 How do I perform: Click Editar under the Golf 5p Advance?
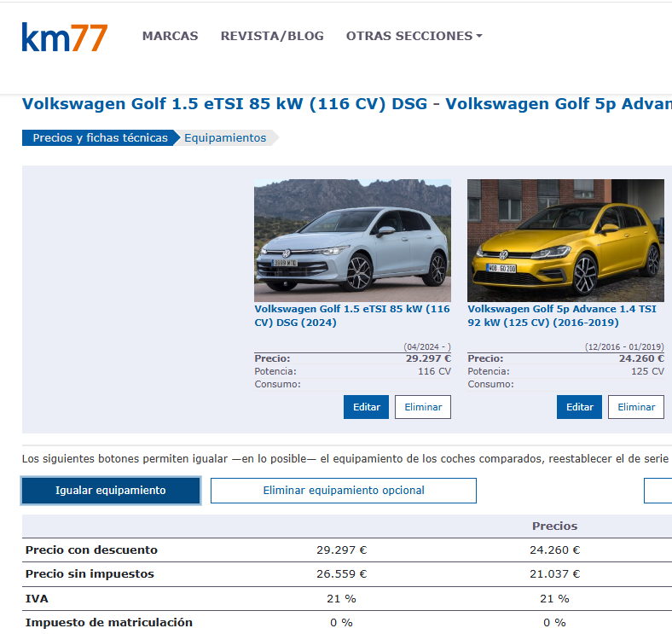coord(579,407)
